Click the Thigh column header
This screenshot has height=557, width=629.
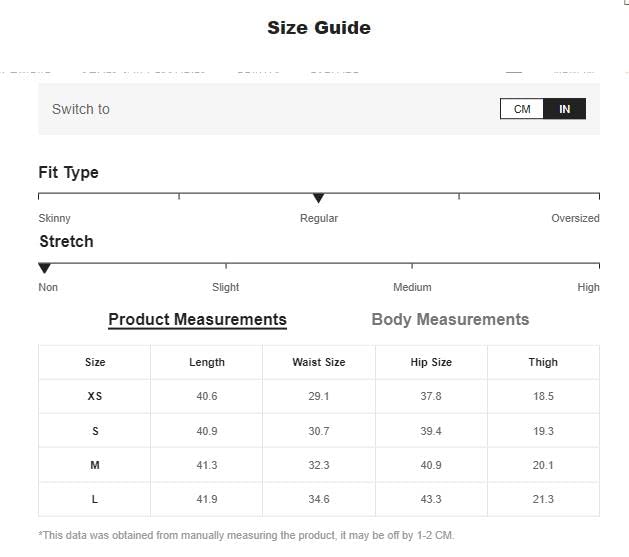(543, 362)
